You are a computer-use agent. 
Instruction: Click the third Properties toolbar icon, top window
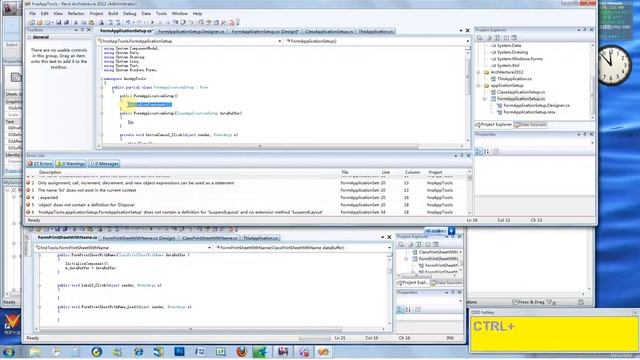496,151
